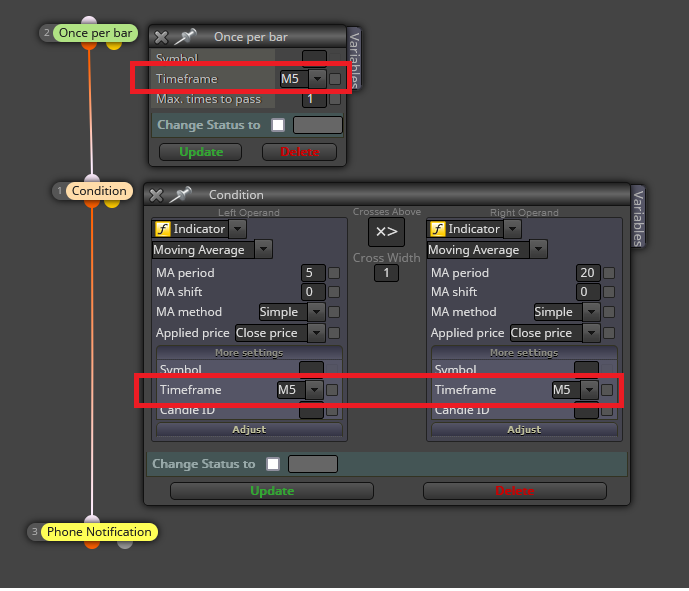The height and width of the screenshot is (591, 689).
Task: Toggle Left Operand MA method checkbox
Action: (x=334, y=312)
